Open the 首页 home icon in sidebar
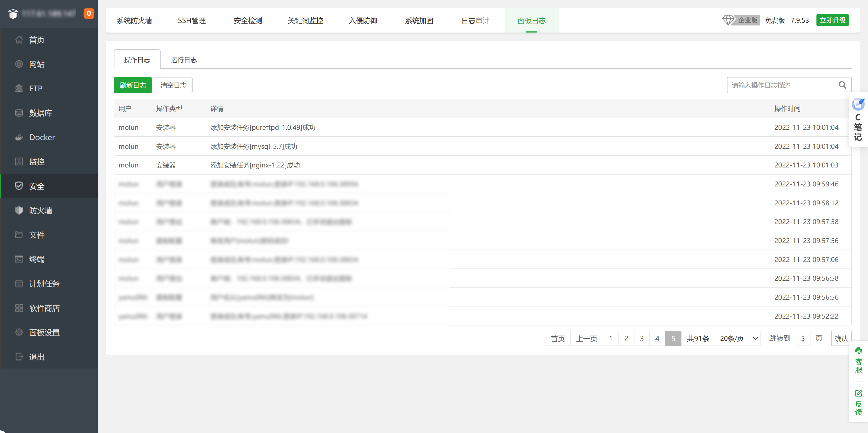 [x=19, y=40]
